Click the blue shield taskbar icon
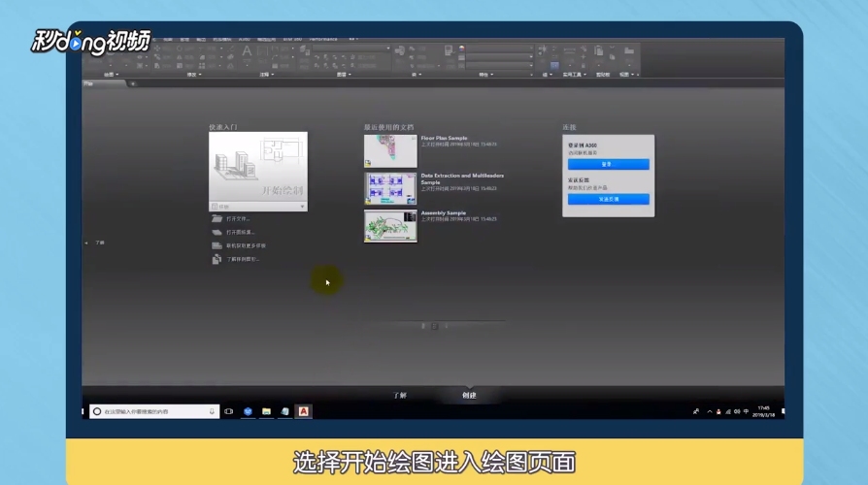Screen dimensions: 868x485 248,411
